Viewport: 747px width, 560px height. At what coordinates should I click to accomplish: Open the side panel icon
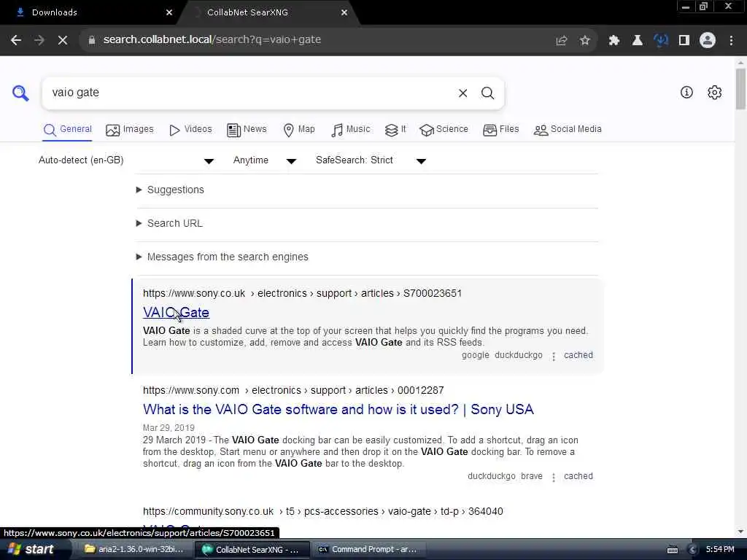(x=684, y=41)
